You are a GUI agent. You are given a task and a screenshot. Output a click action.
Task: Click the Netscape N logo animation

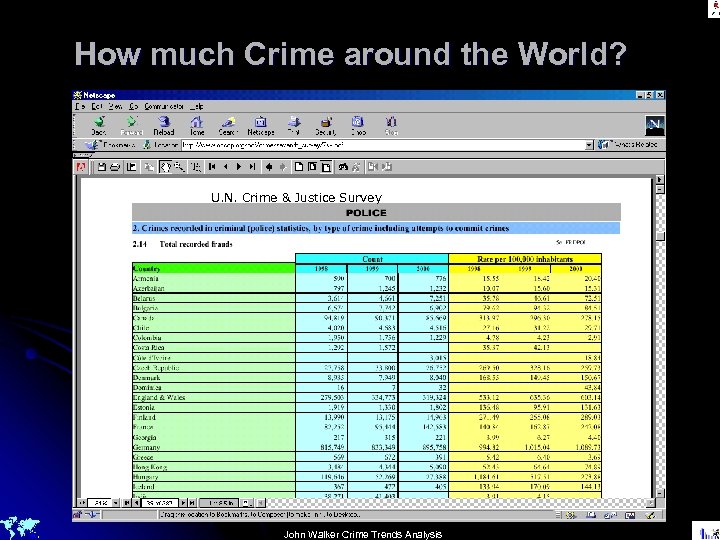coord(655,125)
